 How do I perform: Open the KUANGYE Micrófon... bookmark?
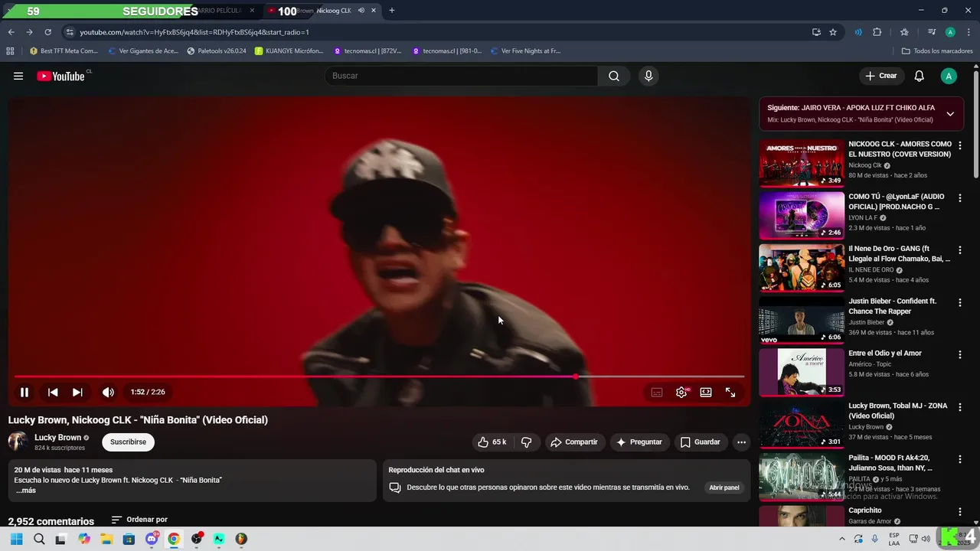(x=289, y=51)
